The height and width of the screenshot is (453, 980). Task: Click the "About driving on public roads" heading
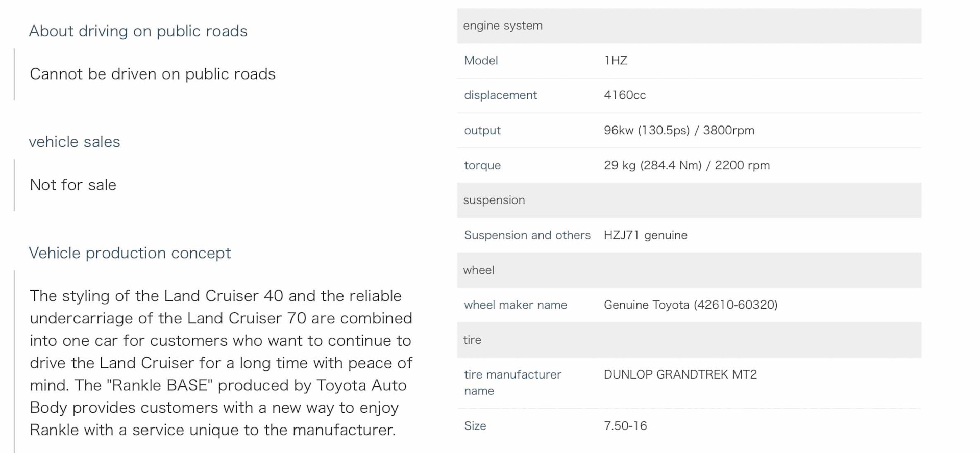138,31
